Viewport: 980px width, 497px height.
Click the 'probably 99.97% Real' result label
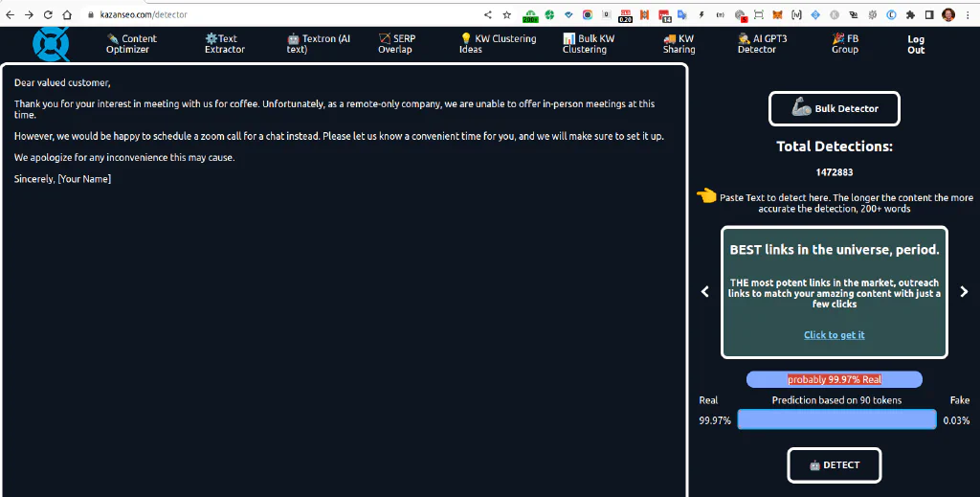click(835, 379)
